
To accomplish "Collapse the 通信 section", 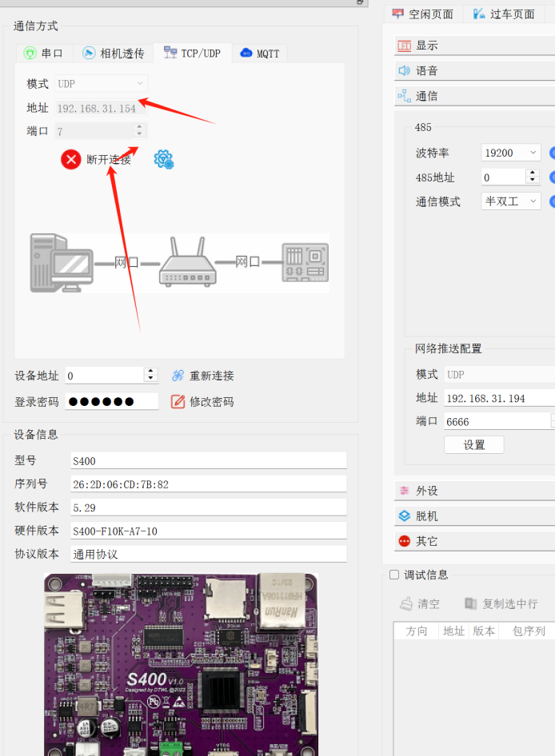I will (475, 96).
